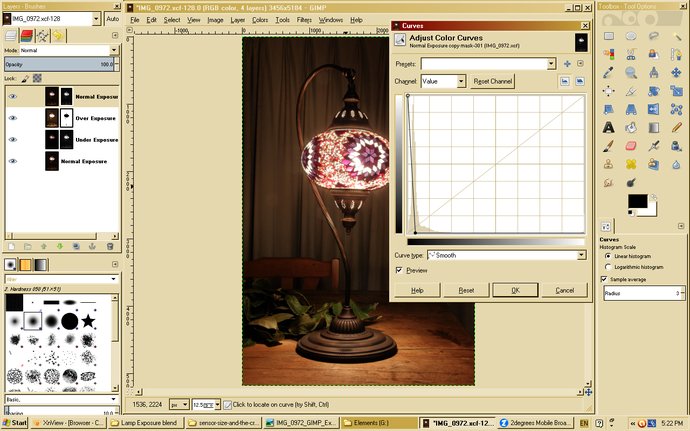This screenshot has width=690, height=431.
Task: Select the Eraser tool
Action: pyautogui.click(x=632, y=145)
